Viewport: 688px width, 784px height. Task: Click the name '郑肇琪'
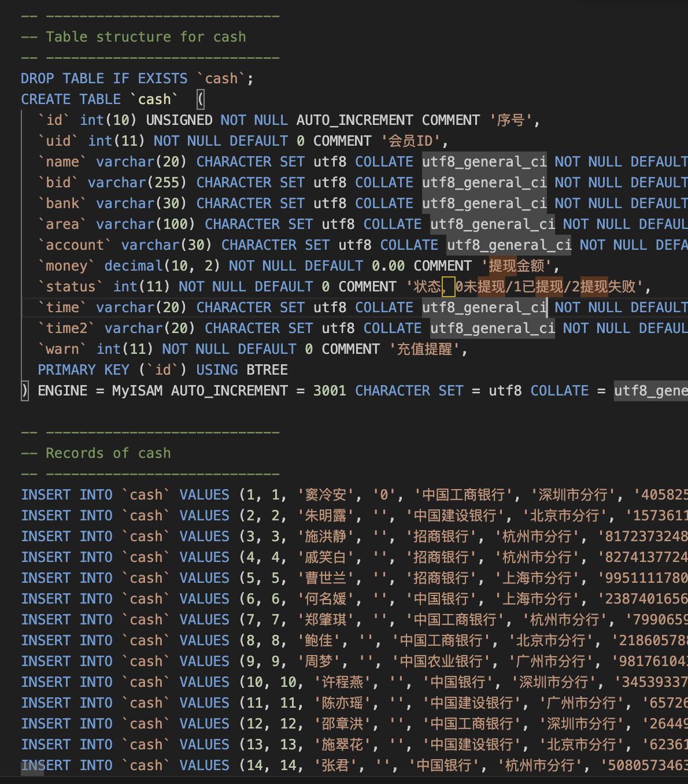point(325,620)
